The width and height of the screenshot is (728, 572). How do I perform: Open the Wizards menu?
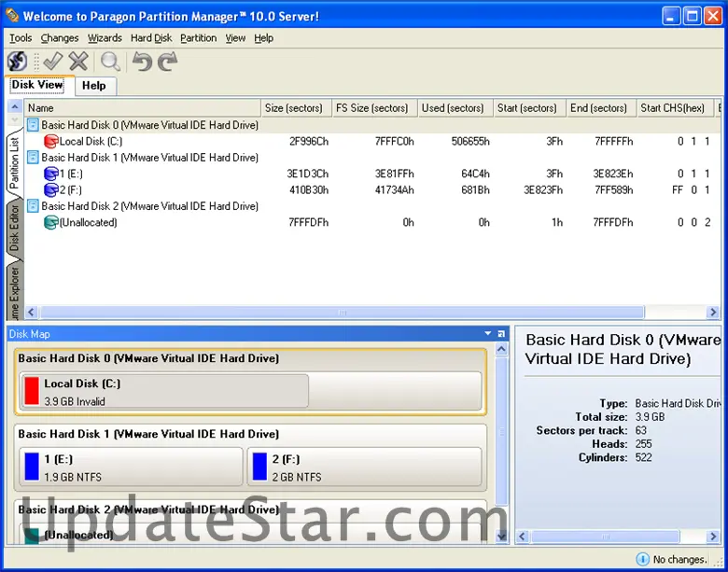click(x=105, y=38)
